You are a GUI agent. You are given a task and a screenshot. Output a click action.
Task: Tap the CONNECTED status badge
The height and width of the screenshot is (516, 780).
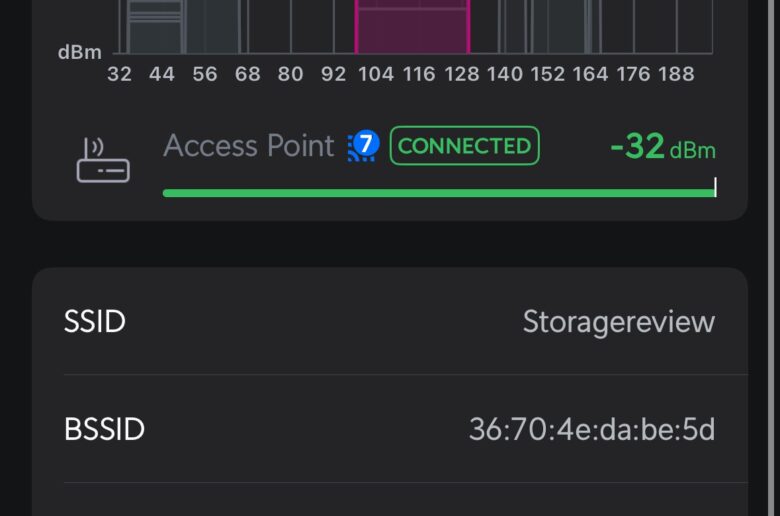click(x=465, y=146)
